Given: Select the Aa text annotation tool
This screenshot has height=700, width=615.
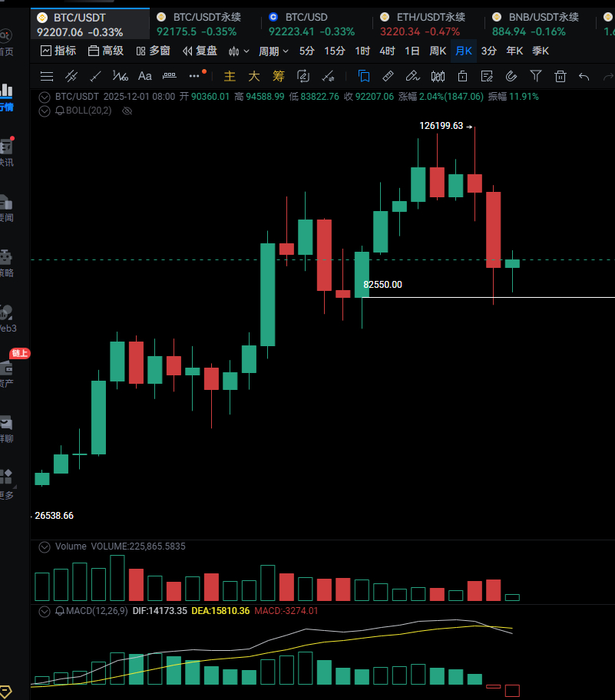Looking at the screenshot, I should point(144,76).
